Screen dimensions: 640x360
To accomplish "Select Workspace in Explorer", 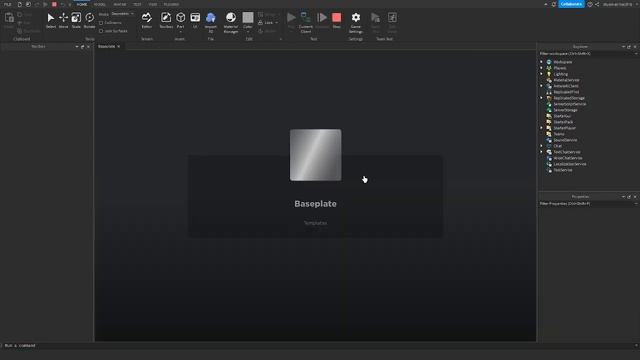I will (x=562, y=62).
